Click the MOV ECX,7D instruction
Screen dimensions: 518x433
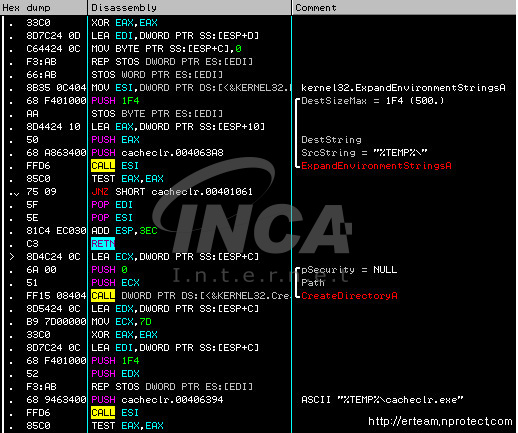click(121, 322)
